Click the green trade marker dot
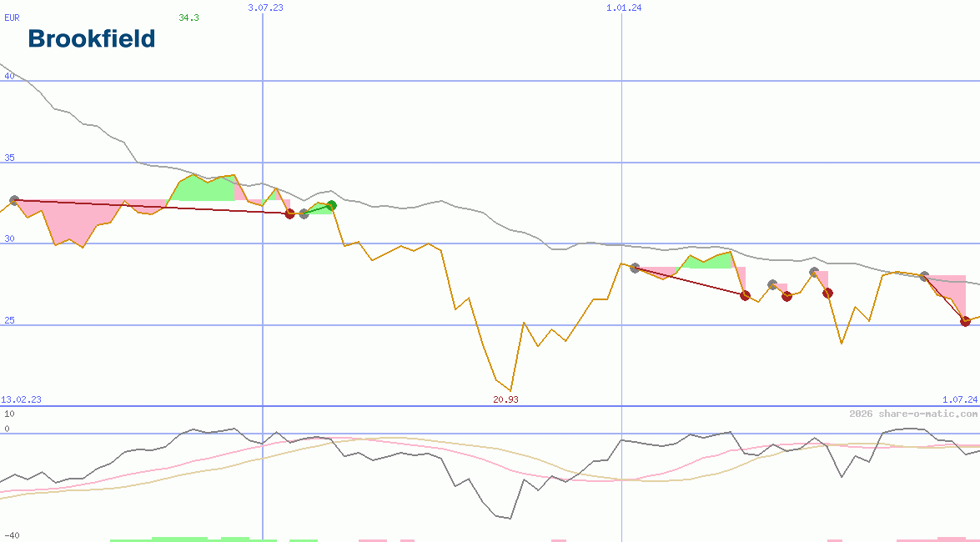 click(x=331, y=205)
